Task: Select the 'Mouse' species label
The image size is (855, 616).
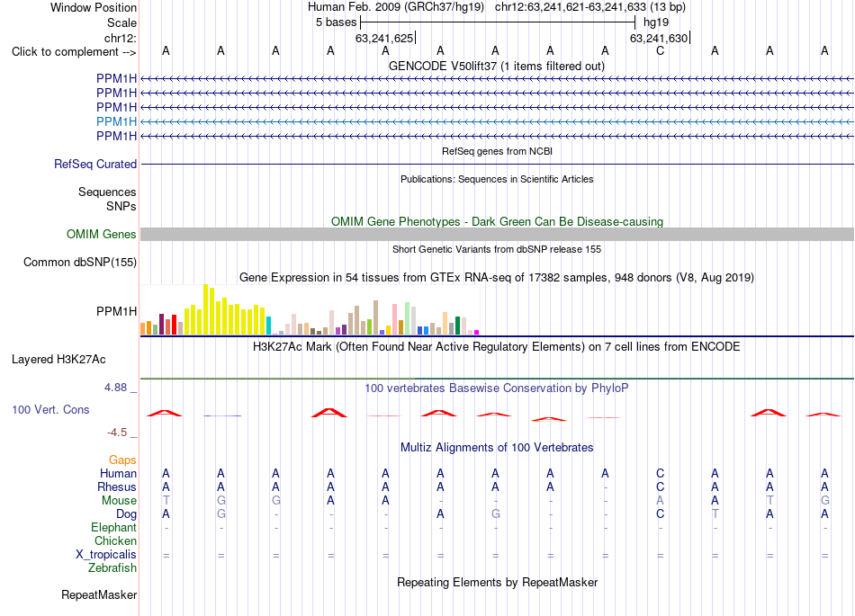Action: pos(119,501)
